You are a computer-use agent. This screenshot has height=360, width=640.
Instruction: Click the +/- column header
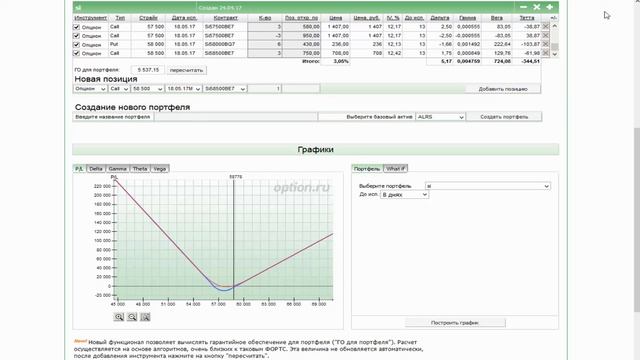(553, 18)
